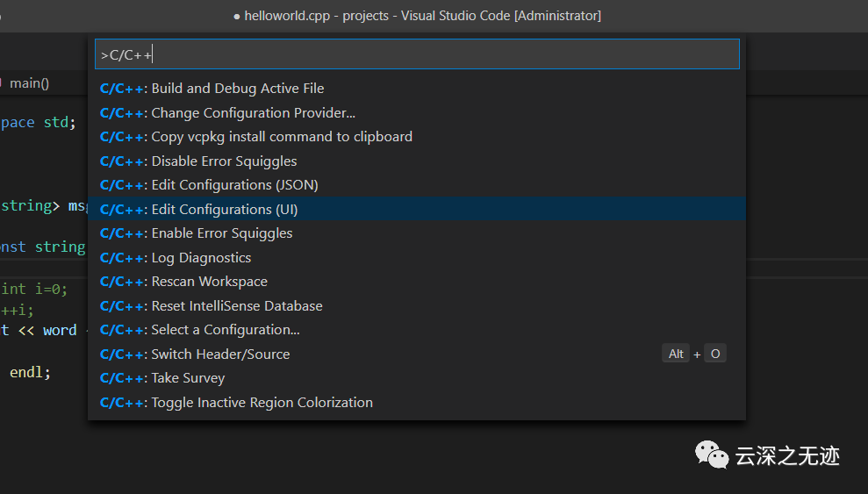Run the Log Diagnostics command
Screen dimensions: 868x494
[x=417, y=258]
